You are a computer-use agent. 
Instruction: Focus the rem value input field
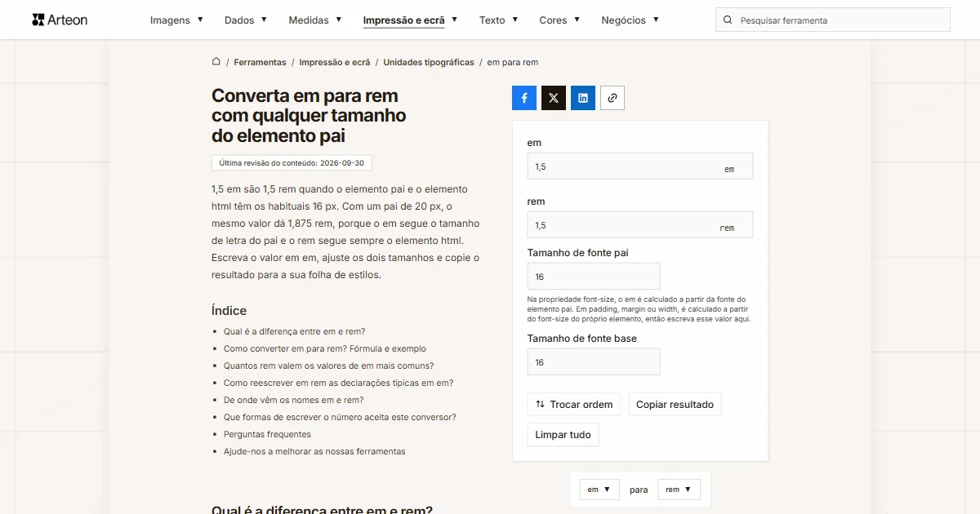click(640, 225)
